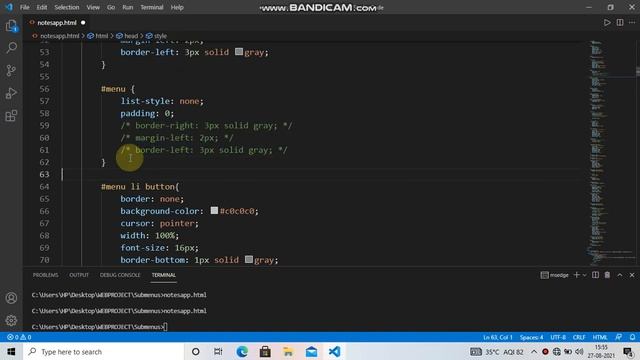Click Visual Studio Code taskbar icon

coord(334,351)
